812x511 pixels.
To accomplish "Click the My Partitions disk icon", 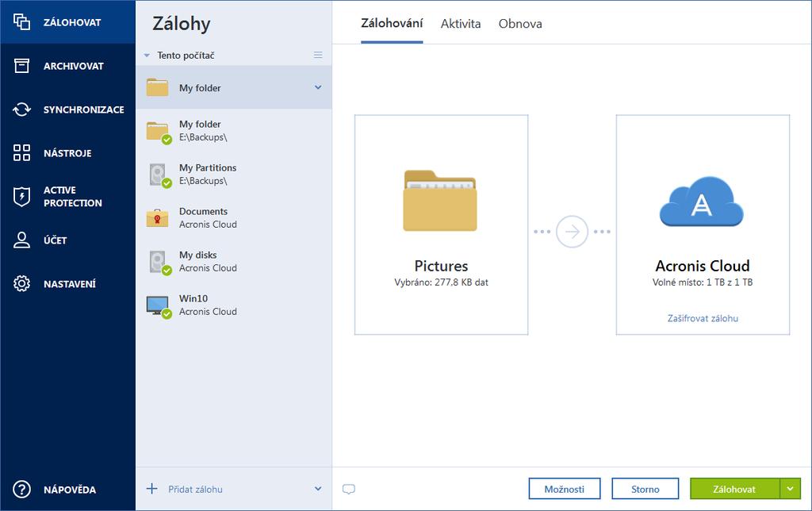I will (x=159, y=175).
